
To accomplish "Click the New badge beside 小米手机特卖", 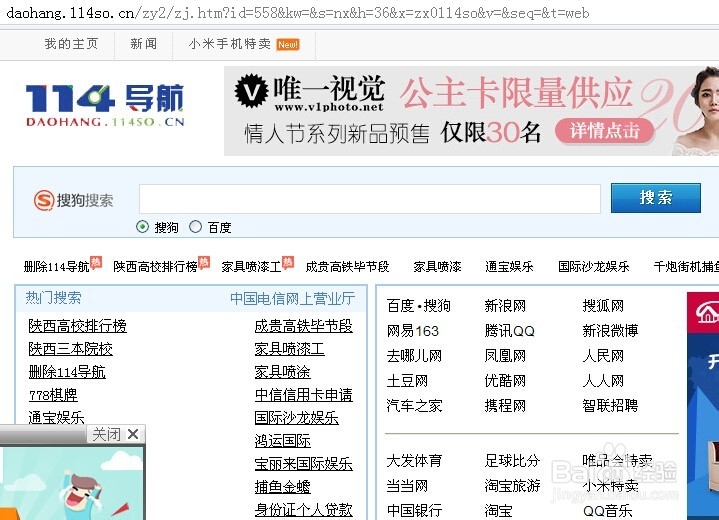I will [x=288, y=44].
